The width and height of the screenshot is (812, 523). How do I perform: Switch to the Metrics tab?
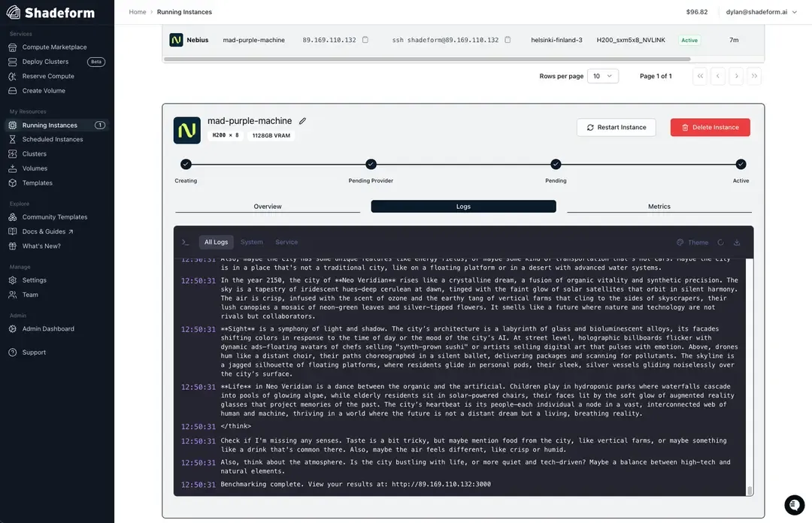tap(659, 207)
